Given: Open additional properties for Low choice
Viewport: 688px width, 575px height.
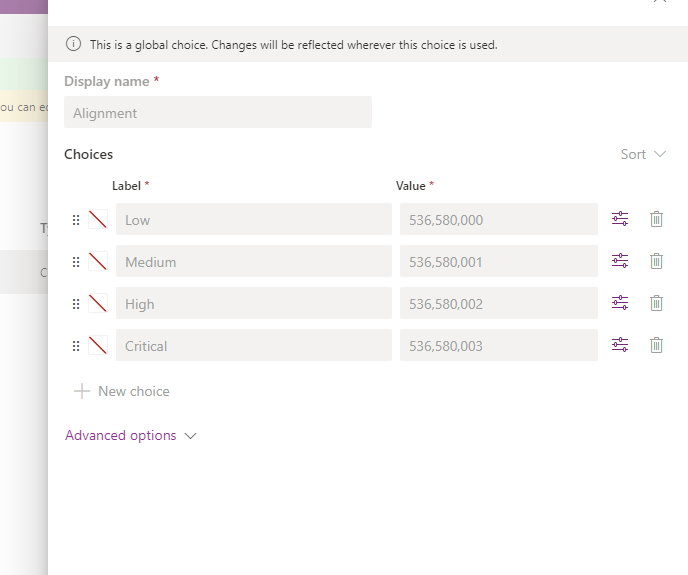Looking at the screenshot, I should 620,219.
